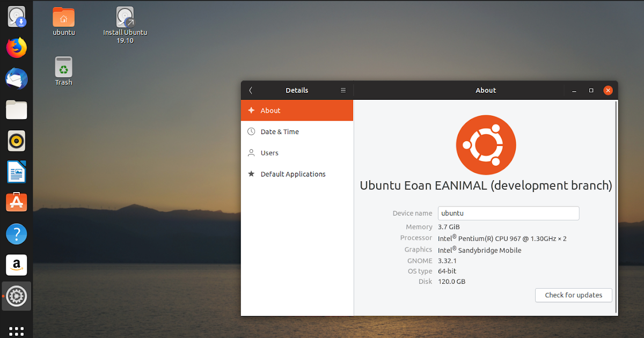Open LibreOffice Writer from the dock

coord(16,172)
